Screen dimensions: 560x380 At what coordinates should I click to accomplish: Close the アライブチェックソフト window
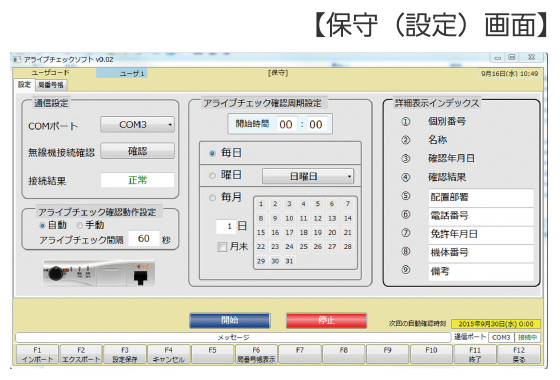(531, 58)
